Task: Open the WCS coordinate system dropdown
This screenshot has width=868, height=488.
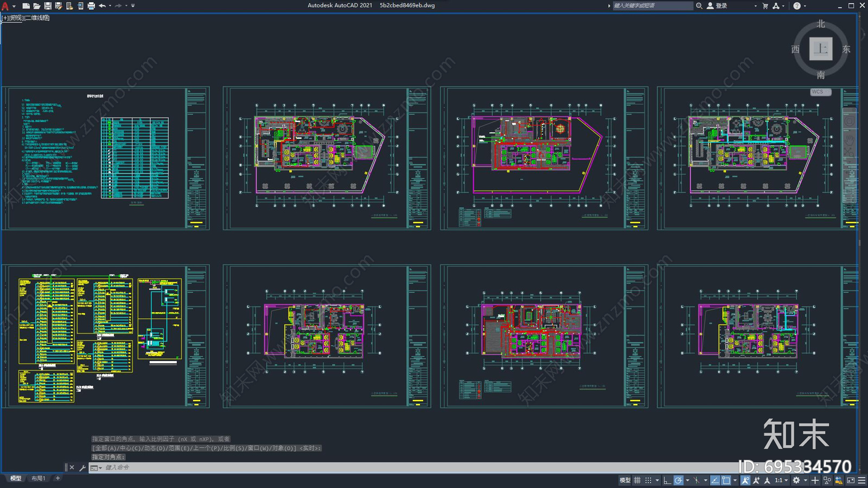Action: tap(821, 92)
